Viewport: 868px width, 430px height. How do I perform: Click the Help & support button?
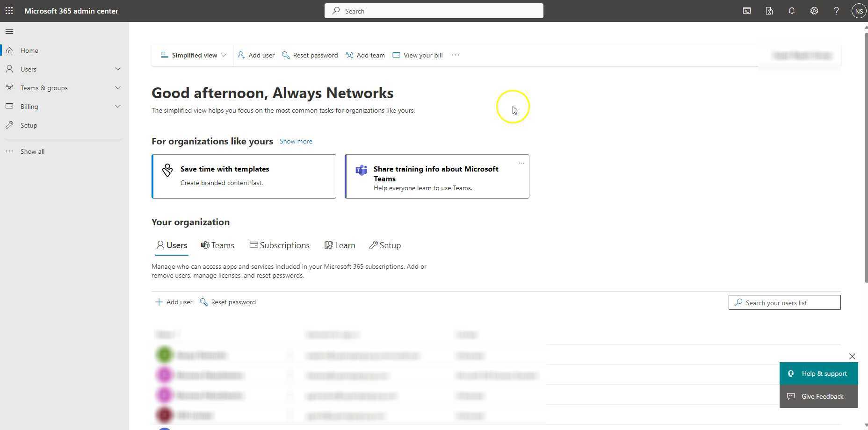[x=818, y=373]
